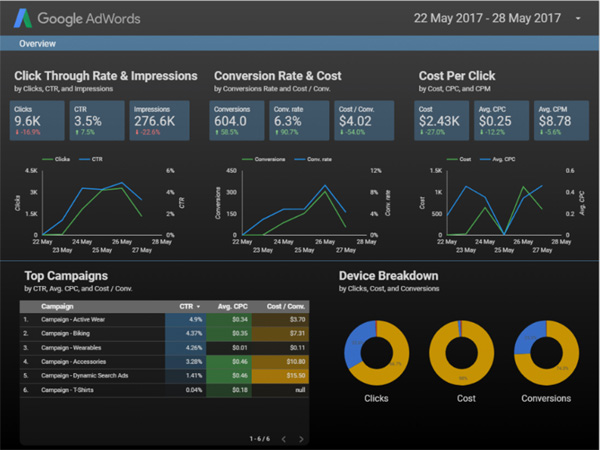Click the null Cost / Conv. cell
Screen dimensions: 600x450
tap(280, 390)
